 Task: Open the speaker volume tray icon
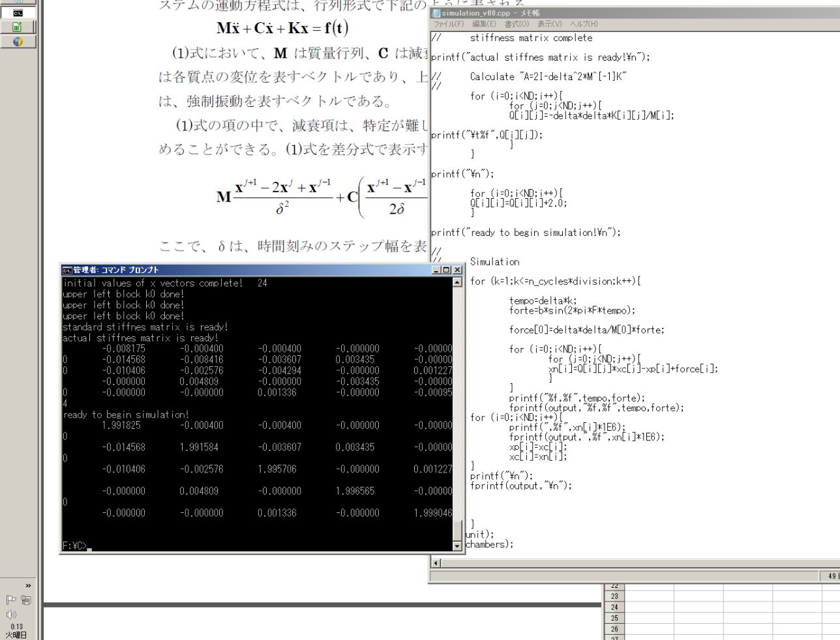(11, 615)
